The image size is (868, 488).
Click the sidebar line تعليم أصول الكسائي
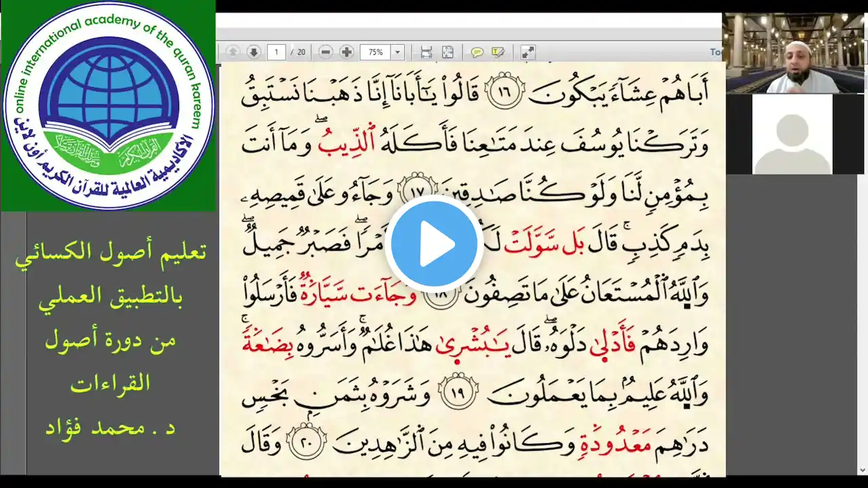pos(111,253)
